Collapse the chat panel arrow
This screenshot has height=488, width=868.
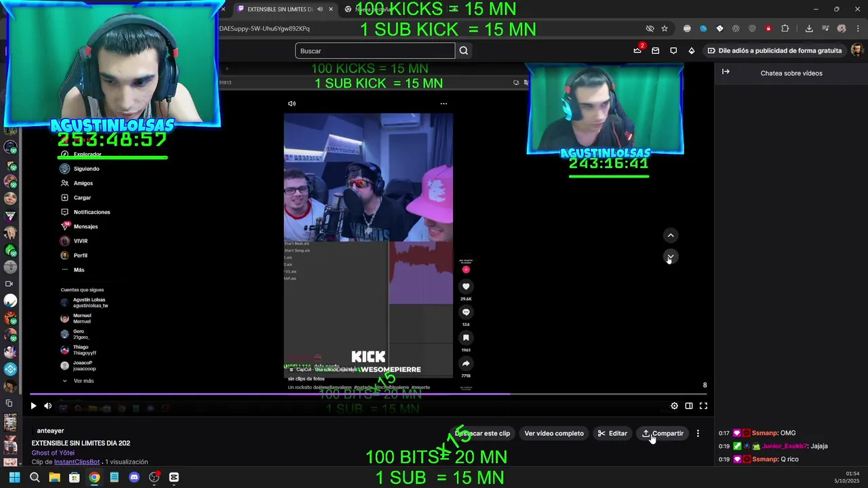tap(726, 72)
